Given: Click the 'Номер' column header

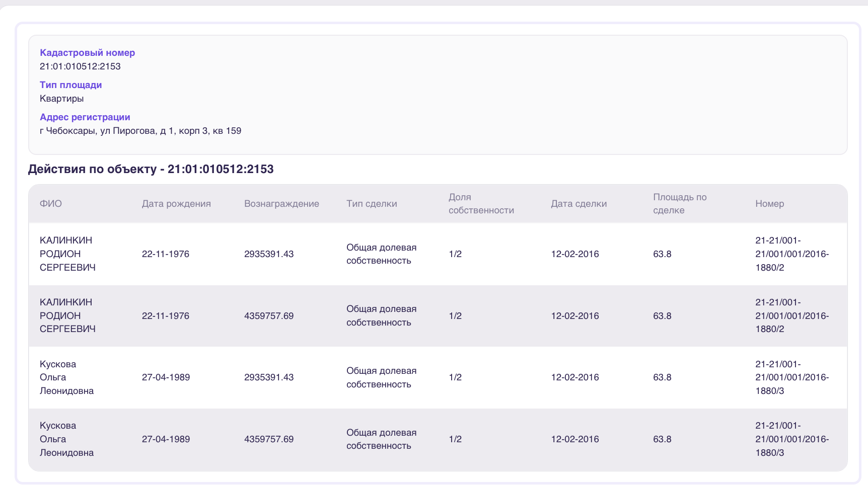Looking at the screenshot, I should point(769,204).
